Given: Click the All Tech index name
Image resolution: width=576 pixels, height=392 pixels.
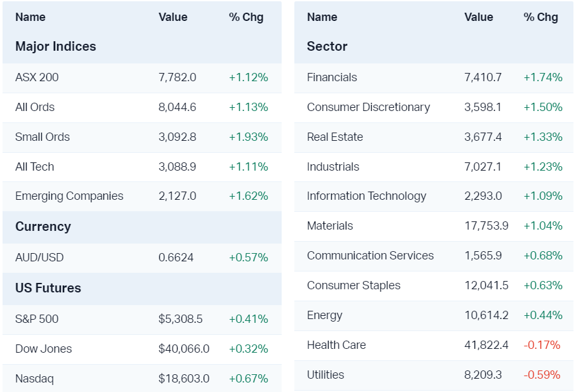Looking at the screenshot, I should 35,167.
